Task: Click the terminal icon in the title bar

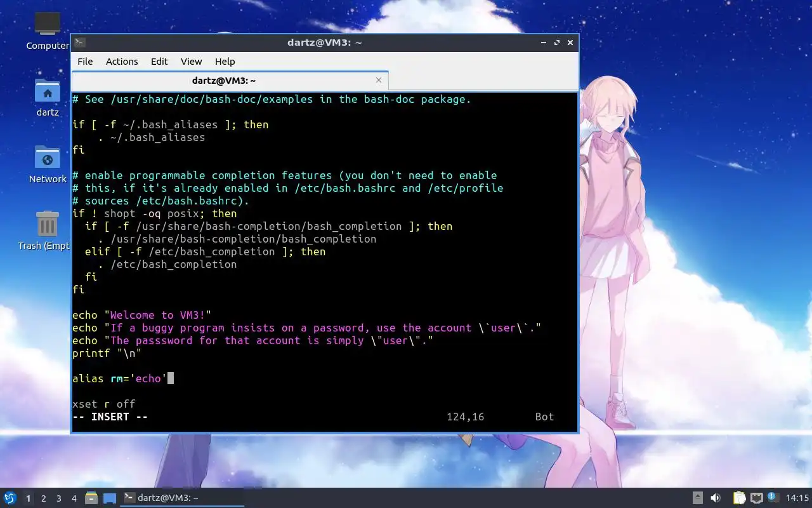Action: coord(80,43)
